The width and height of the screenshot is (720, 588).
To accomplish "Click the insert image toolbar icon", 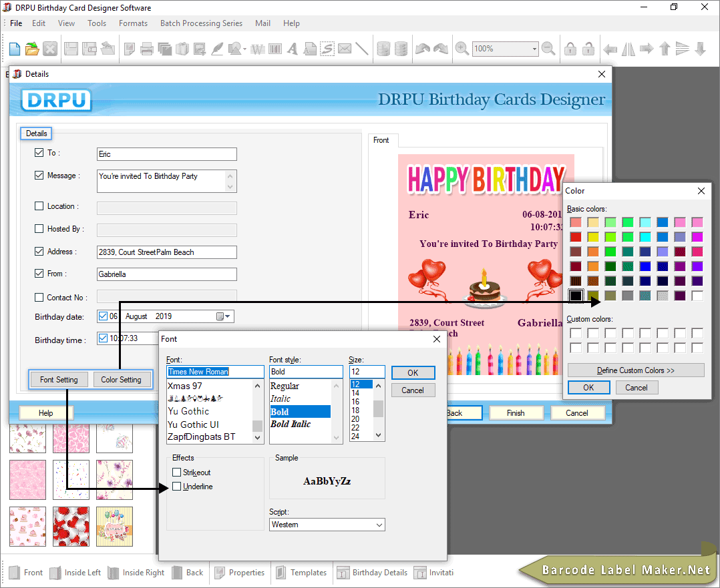I will pyautogui.click(x=199, y=49).
